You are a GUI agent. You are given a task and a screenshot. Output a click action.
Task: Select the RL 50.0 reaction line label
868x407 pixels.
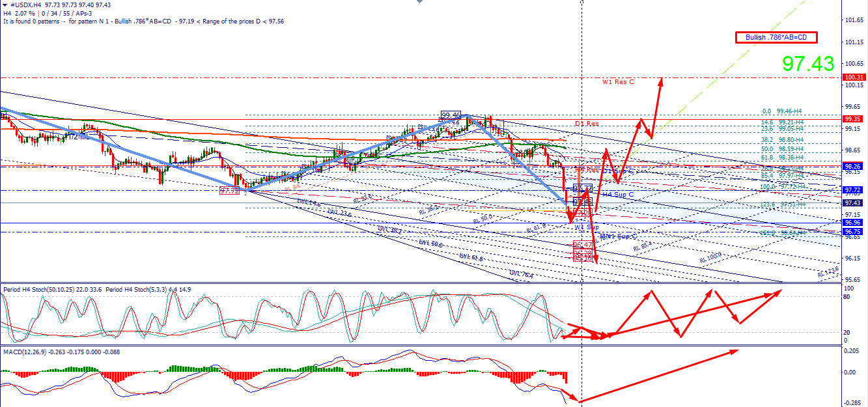point(483,218)
